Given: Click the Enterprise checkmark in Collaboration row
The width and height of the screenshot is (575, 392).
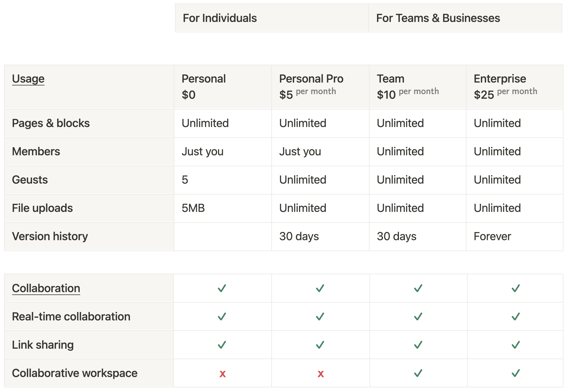Looking at the screenshot, I should click(516, 288).
